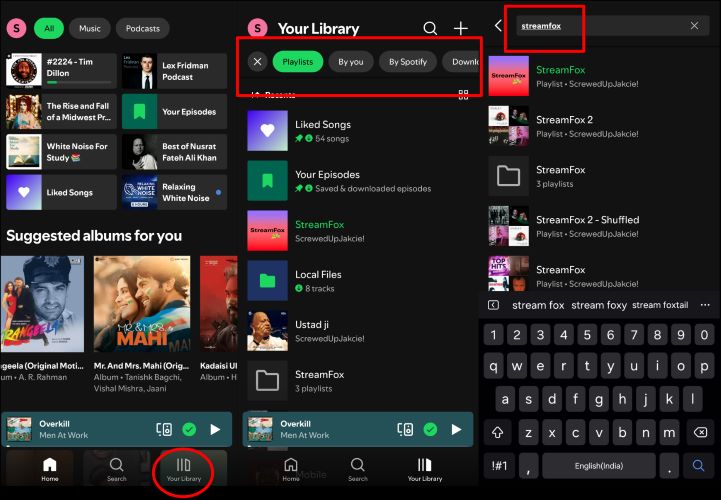Tap the keyboard search enter key
This screenshot has width=721, height=500.
pos(698,466)
